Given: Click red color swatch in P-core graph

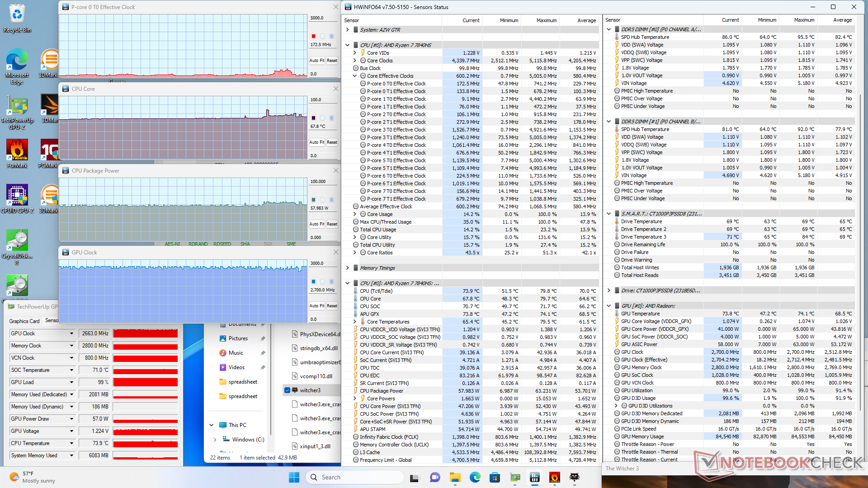Looking at the screenshot, I should click(x=313, y=36).
